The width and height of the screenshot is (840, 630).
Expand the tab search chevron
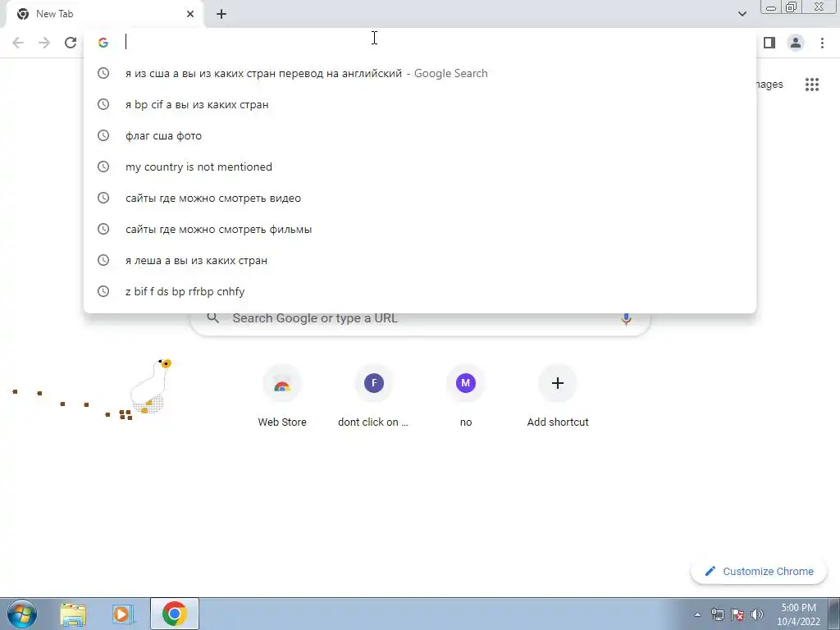tap(742, 14)
